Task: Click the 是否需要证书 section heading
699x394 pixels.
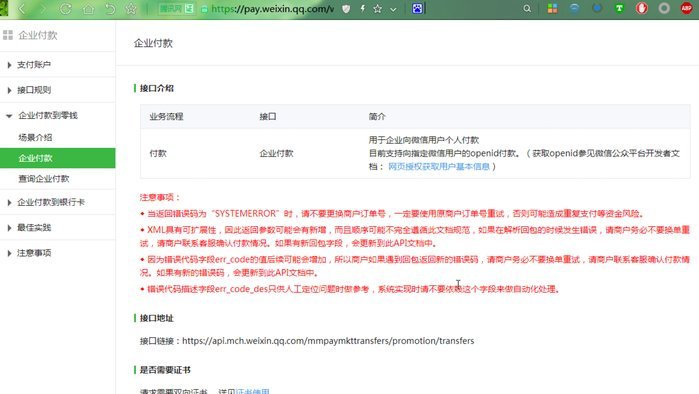Action: pos(165,370)
